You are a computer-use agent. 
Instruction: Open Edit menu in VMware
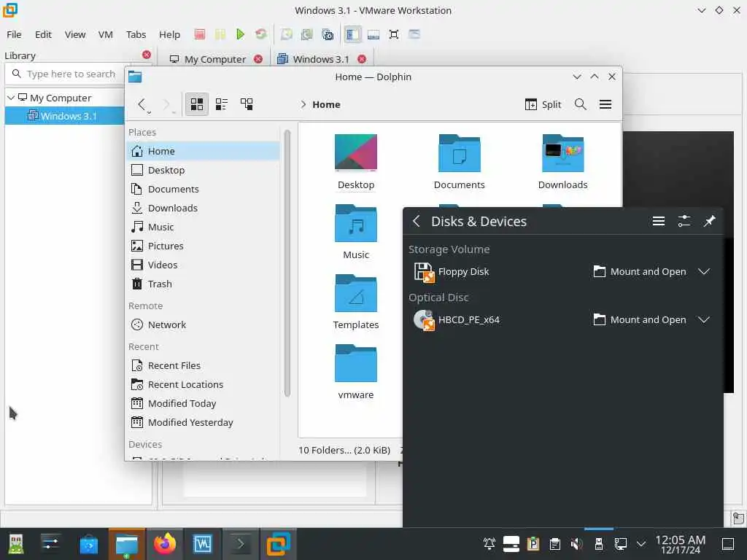(43, 34)
